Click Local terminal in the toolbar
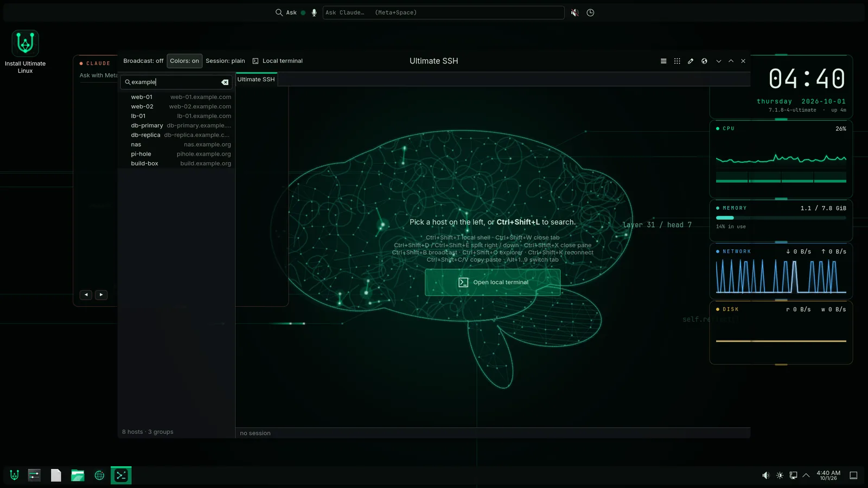 pos(277,61)
